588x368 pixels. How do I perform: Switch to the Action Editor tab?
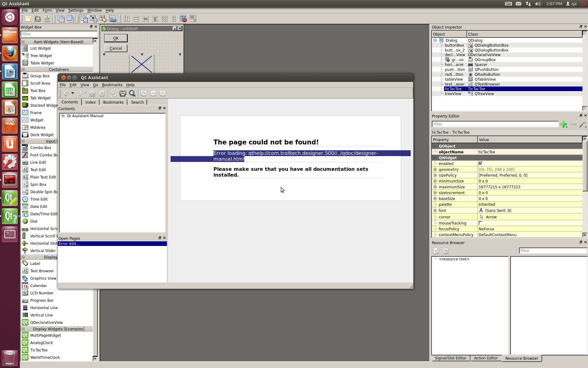click(486, 358)
